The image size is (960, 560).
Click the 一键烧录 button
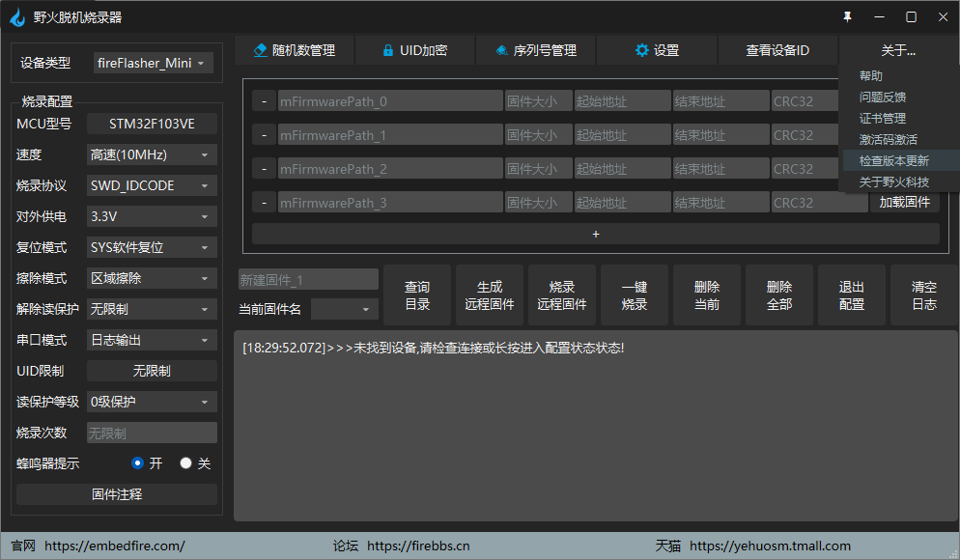point(635,295)
